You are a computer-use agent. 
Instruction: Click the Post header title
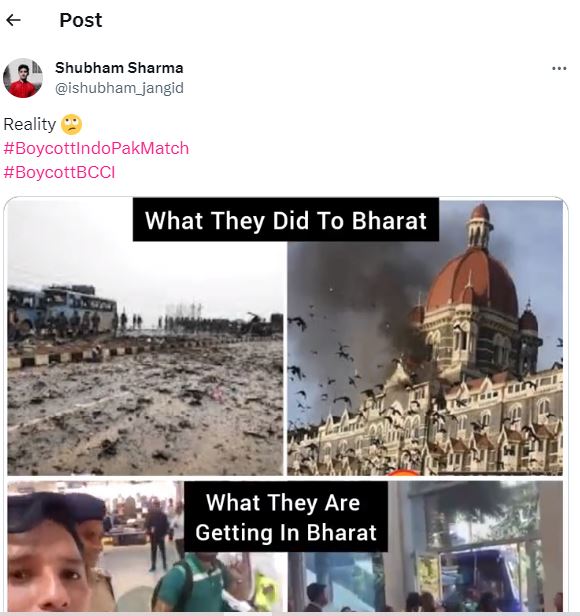tap(81, 20)
